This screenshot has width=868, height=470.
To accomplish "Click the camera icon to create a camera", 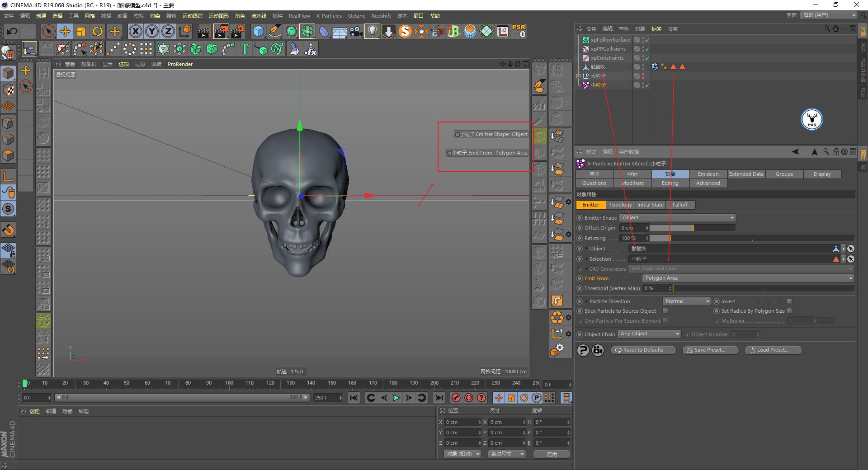I will tap(355, 31).
